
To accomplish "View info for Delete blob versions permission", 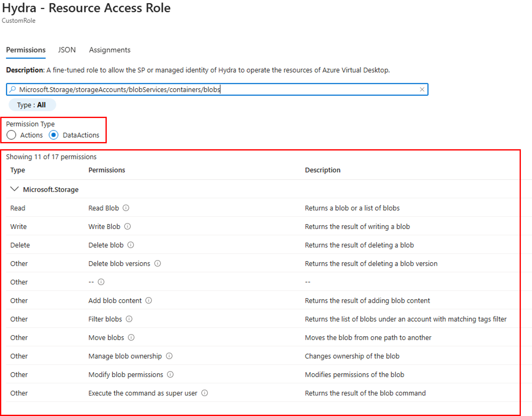I will [x=158, y=263].
